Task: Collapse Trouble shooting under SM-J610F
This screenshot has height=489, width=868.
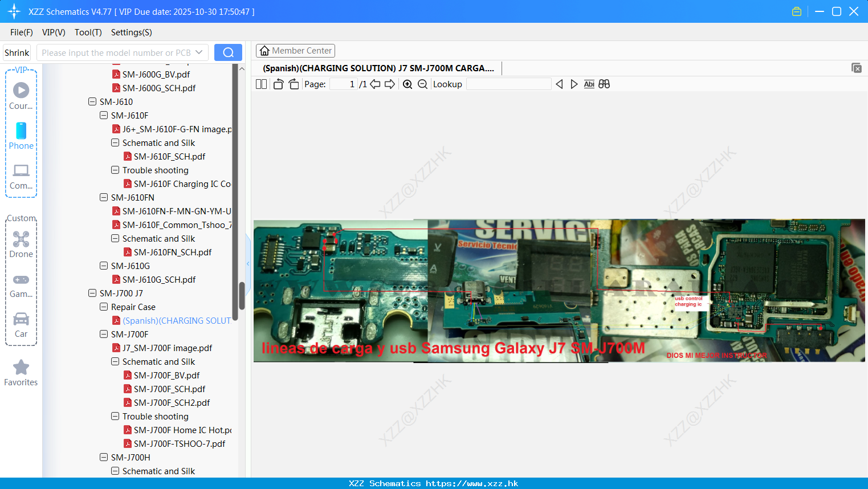Action: pos(115,170)
